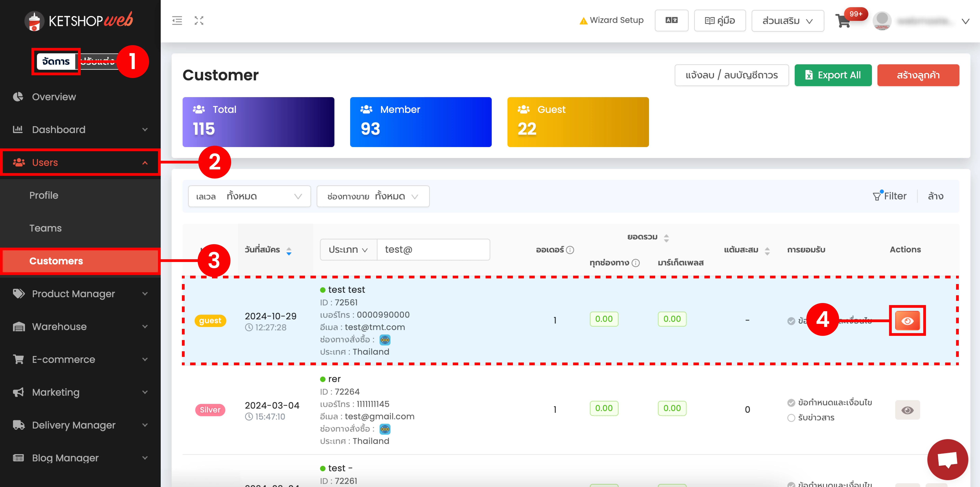Image resolution: width=980 pixels, height=487 pixels.
Task: View details of customer rer
Action: (x=907, y=410)
